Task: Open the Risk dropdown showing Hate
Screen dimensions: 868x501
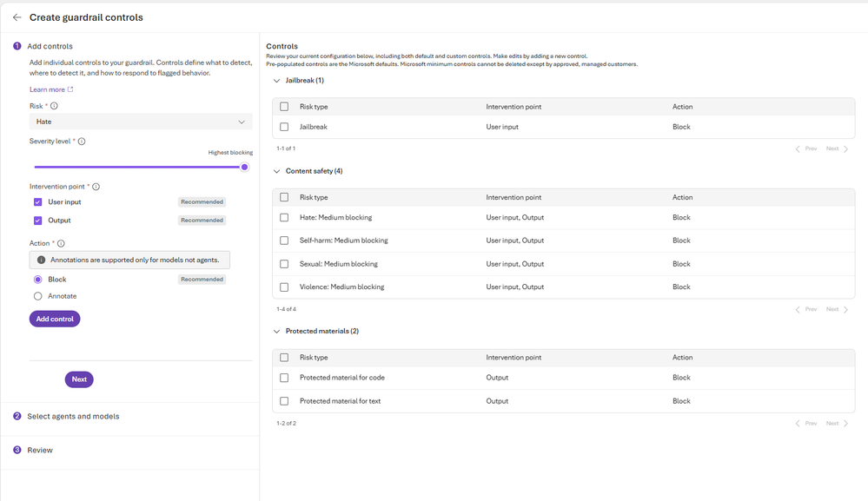Action: (141, 122)
